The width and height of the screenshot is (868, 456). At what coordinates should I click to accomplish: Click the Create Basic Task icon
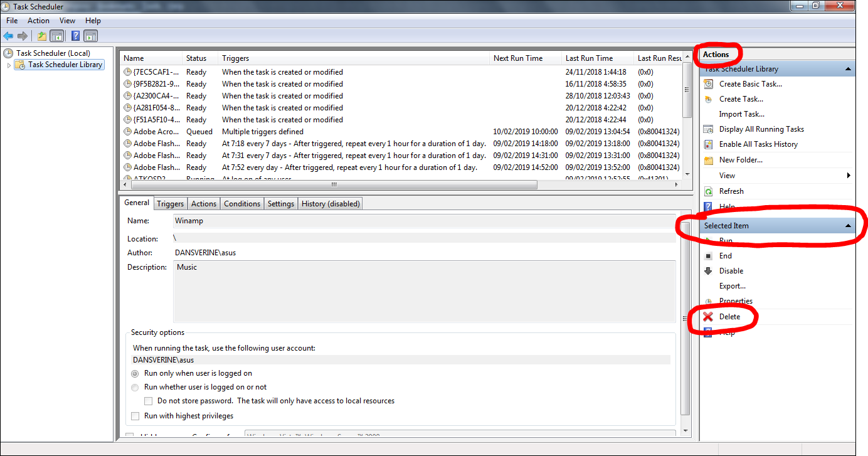point(708,84)
